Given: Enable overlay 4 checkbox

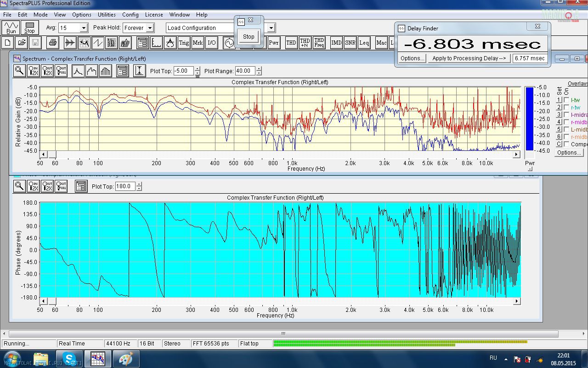Looking at the screenshot, I should tap(566, 122).
